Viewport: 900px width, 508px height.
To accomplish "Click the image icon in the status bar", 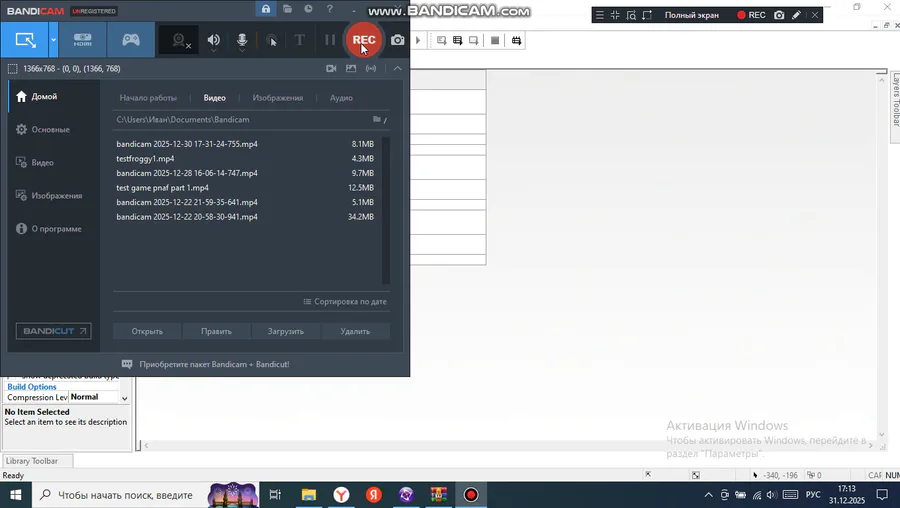I will click(x=351, y=68).
